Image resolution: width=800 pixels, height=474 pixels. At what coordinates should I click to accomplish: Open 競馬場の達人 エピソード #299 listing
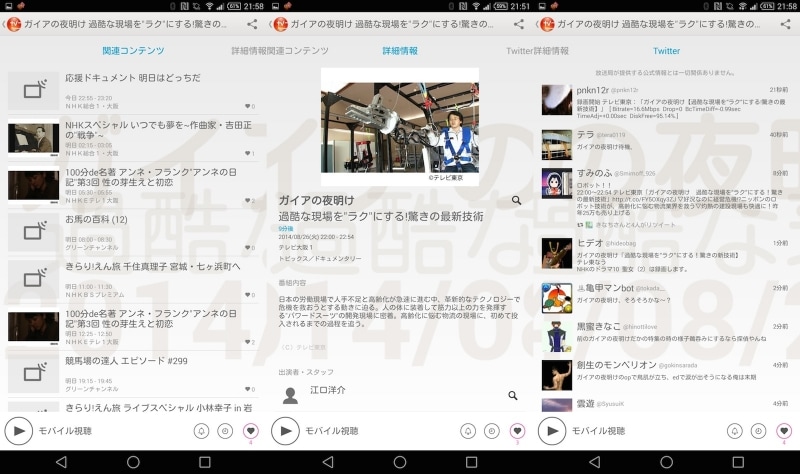(133, 374)
